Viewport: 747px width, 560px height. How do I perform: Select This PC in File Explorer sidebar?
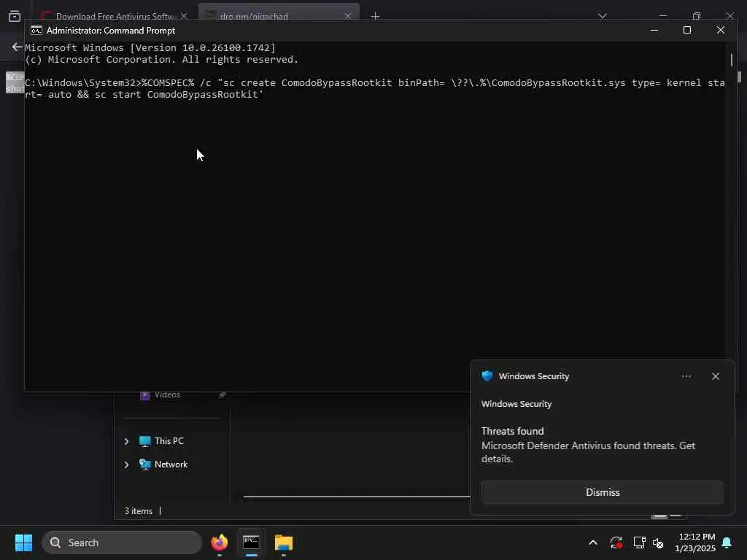pyautogui.click(x=169, y=441)
